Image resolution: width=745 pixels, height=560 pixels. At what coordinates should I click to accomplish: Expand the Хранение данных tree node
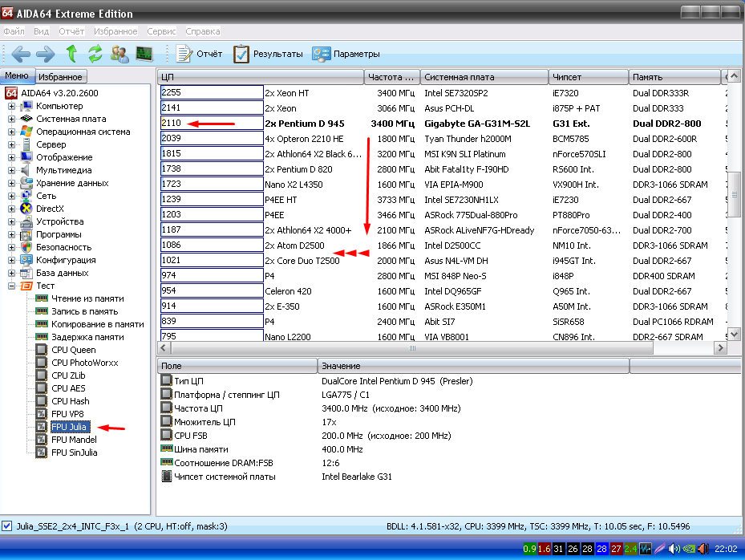click(x=11, y=183)
